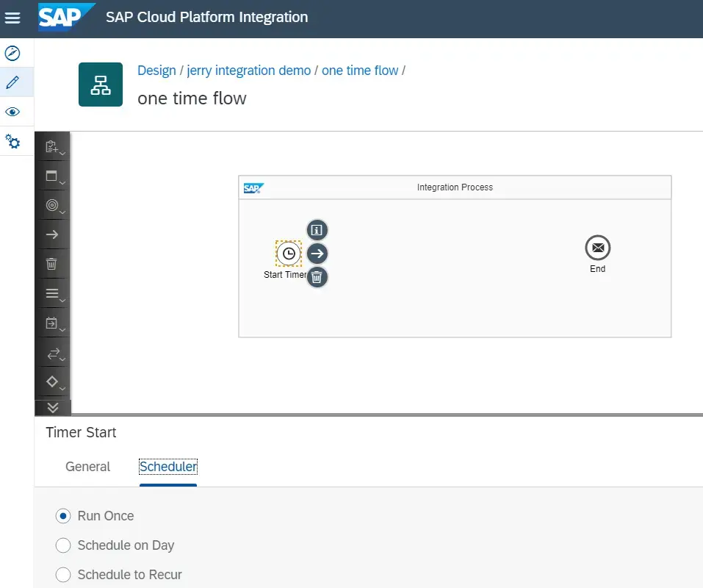Select the Run Once option
The height and width of the screenshot is (588, 703).
[x=63, y=515]
